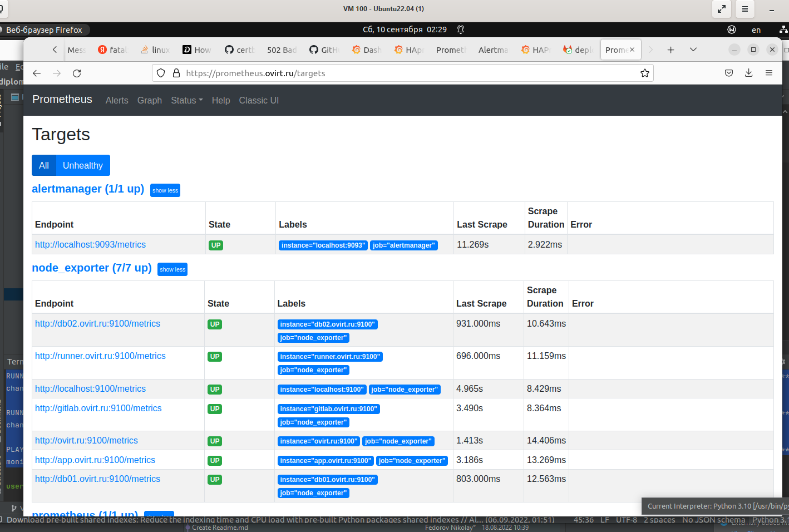789x532 pixels.
Task: Switch to the Dash Grafana tab
Action: (367, 50)
